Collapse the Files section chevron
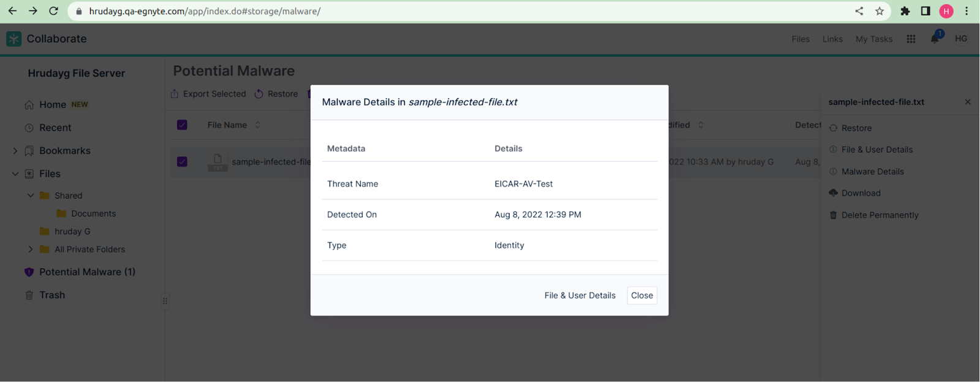The image size is (980, 382). 15,174
